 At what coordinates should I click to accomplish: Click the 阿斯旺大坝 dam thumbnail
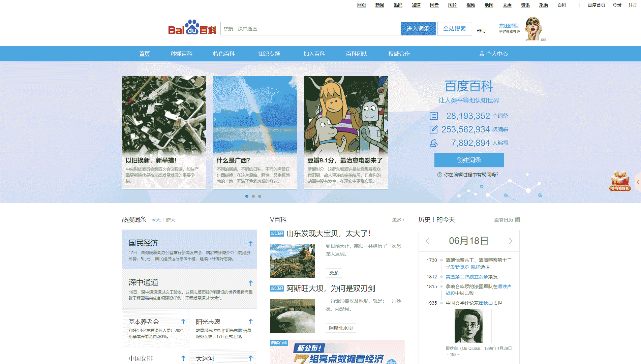[x=293, y=316]
